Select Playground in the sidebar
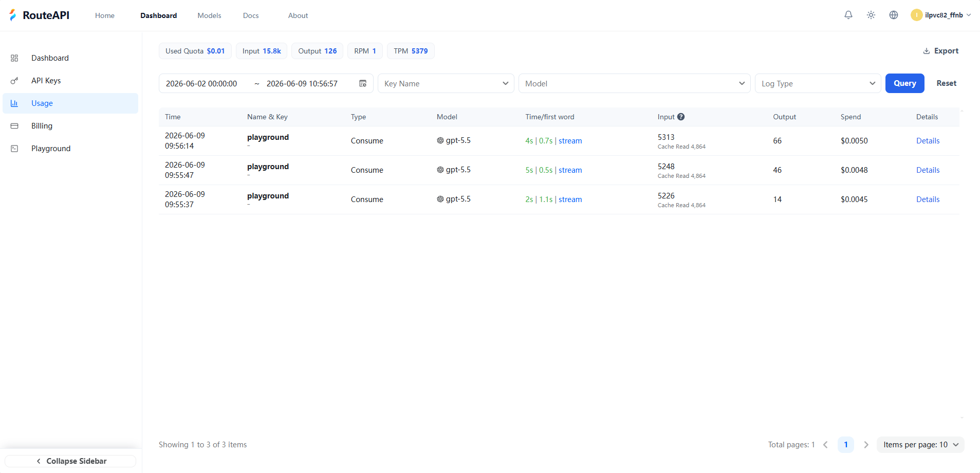This screenshot has width=980, height=473. click(70, 149)
